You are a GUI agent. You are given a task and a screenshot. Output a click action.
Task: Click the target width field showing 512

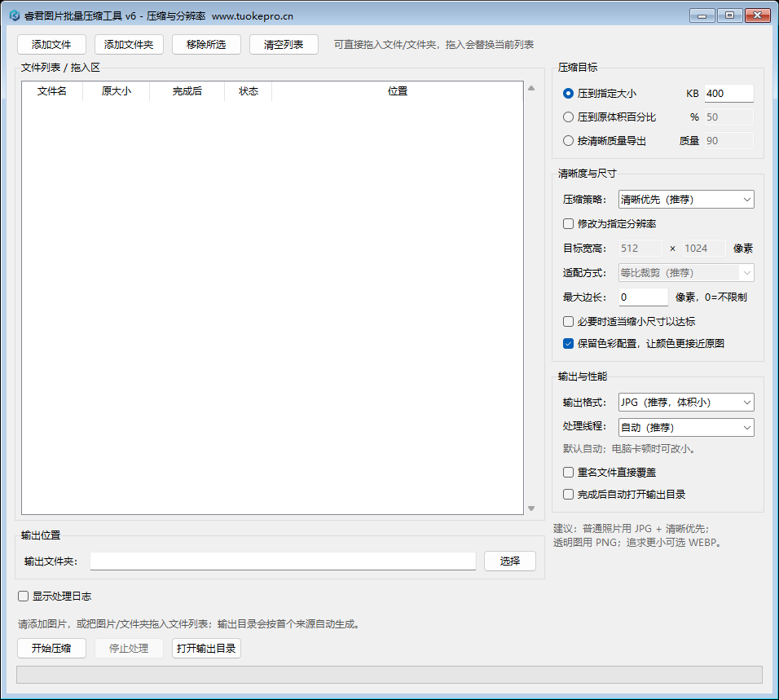tap(640, 249)
